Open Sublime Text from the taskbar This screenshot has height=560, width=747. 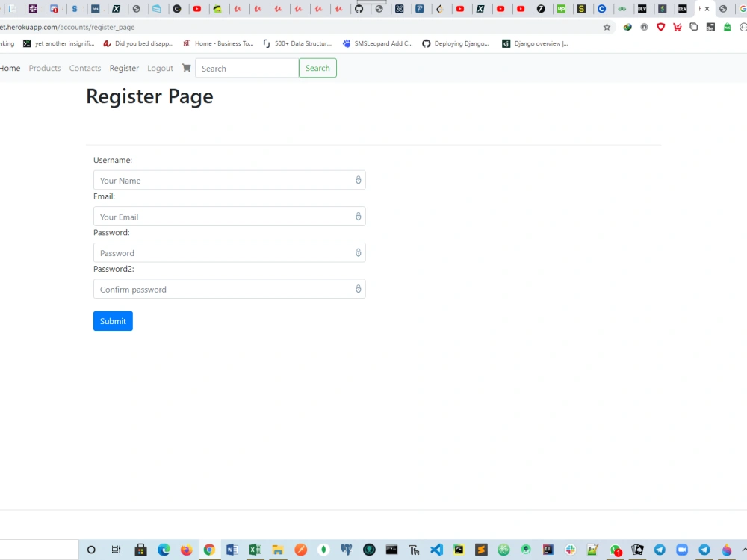tap(481, 550)
